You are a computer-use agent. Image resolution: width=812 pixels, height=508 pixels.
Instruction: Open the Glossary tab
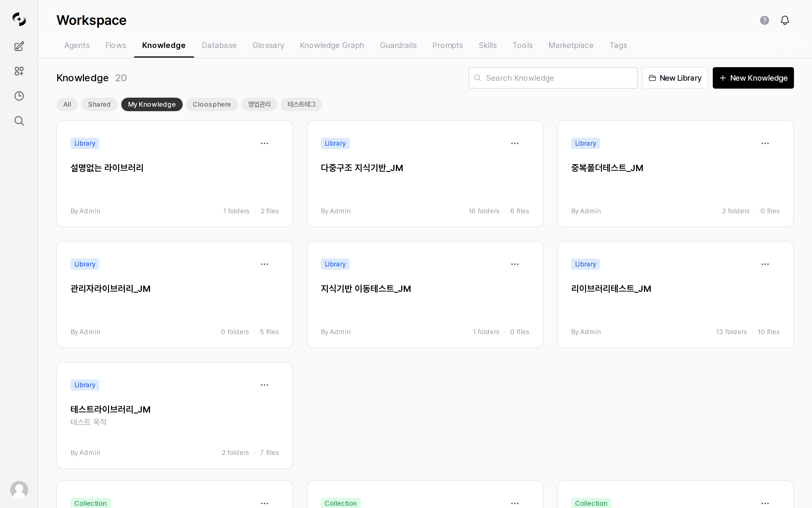268,45
